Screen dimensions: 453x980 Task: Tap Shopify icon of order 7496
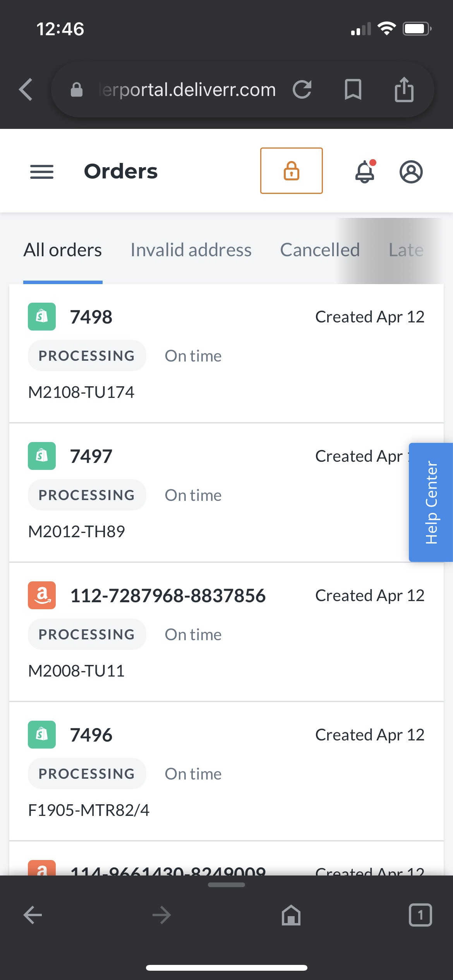click(x=42, y=735)
